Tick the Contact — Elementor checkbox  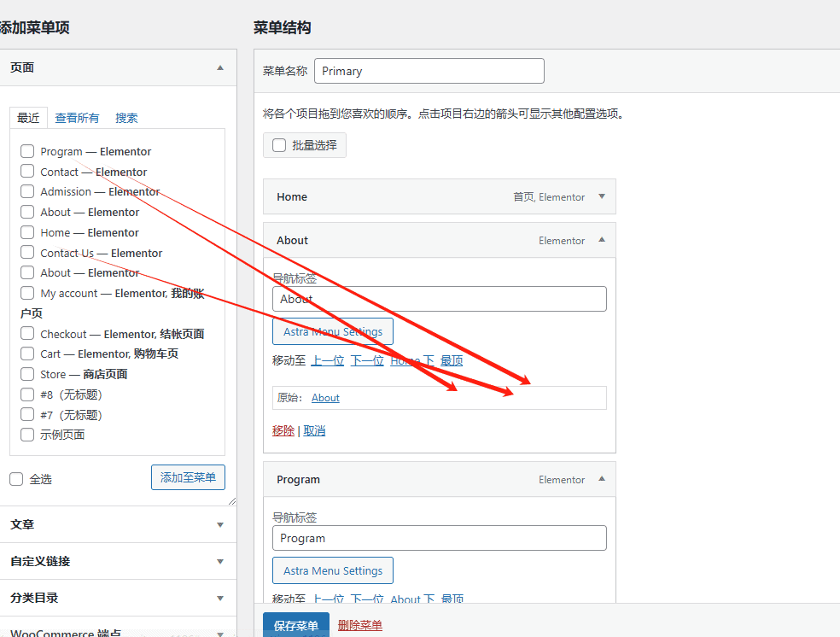point(27,171)
